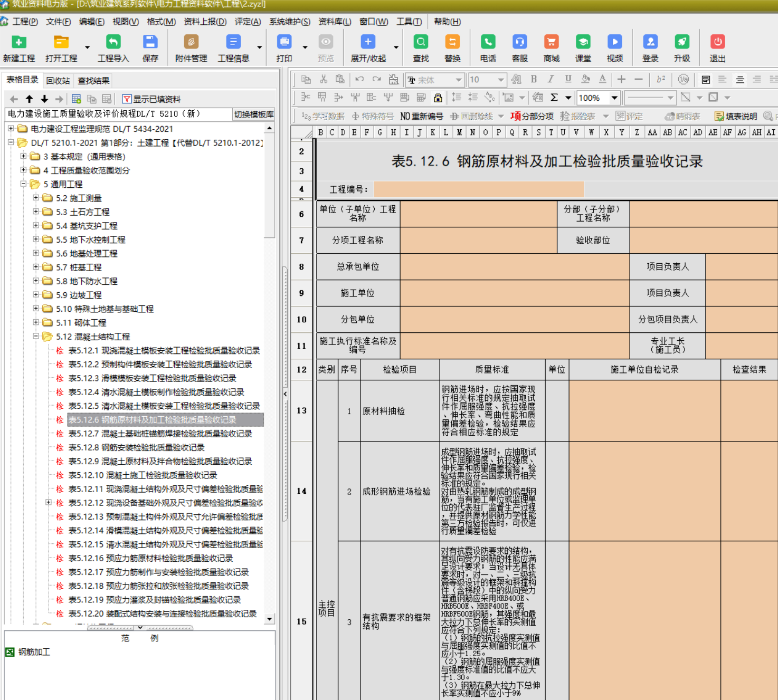The image size is (778, 700).
Task: Open the 打开工程 dropdown arrow
Action: pos(87,47)
